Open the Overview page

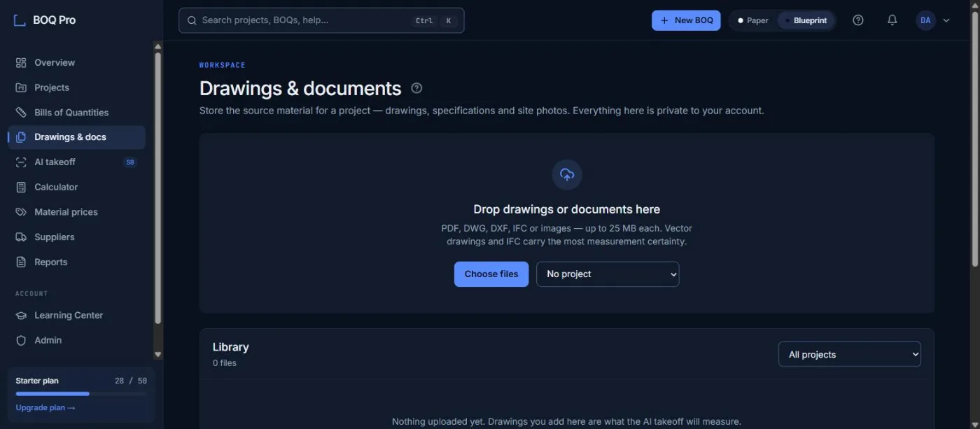coord(76,63)
